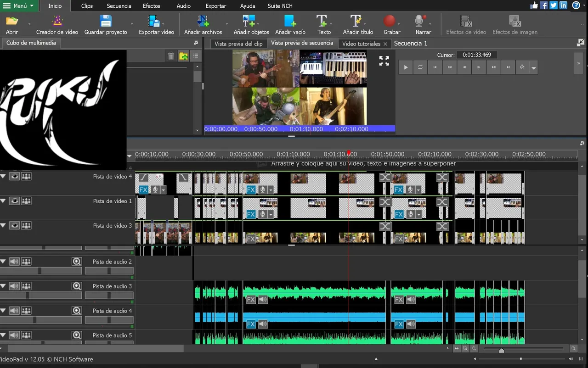The height and width of the screenshot is (368, 588).
Task: Jump to the sequence start
Action: point(435,67)
